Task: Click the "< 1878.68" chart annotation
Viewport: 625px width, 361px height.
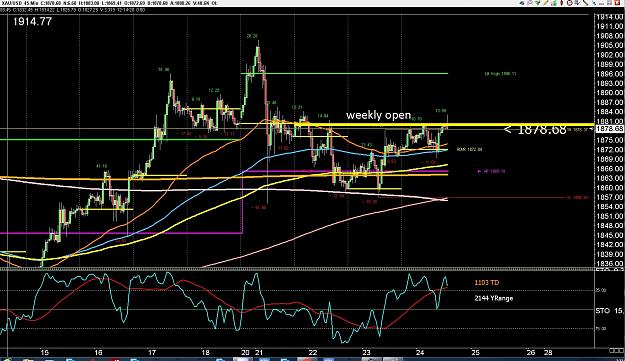Action: pyautogui.click(x=535, y=129)
